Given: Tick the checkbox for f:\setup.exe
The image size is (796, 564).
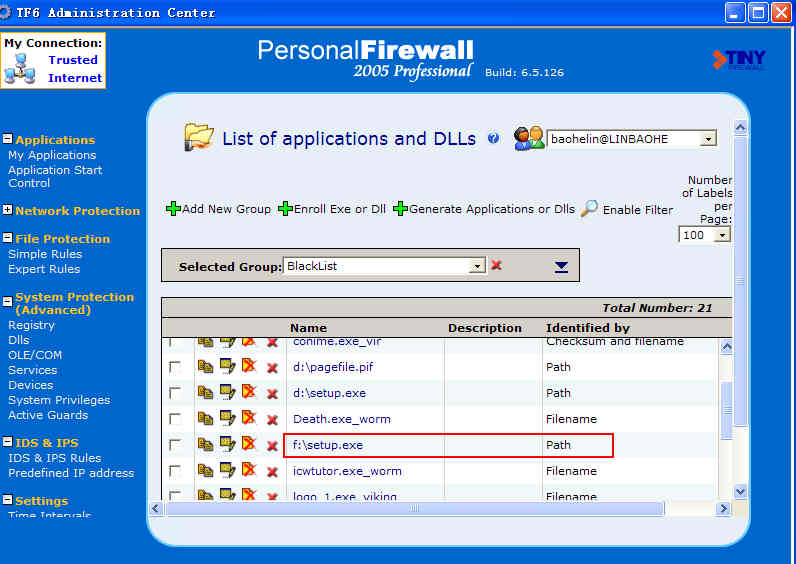Looking at the screenshot, I should click(175, 445).
